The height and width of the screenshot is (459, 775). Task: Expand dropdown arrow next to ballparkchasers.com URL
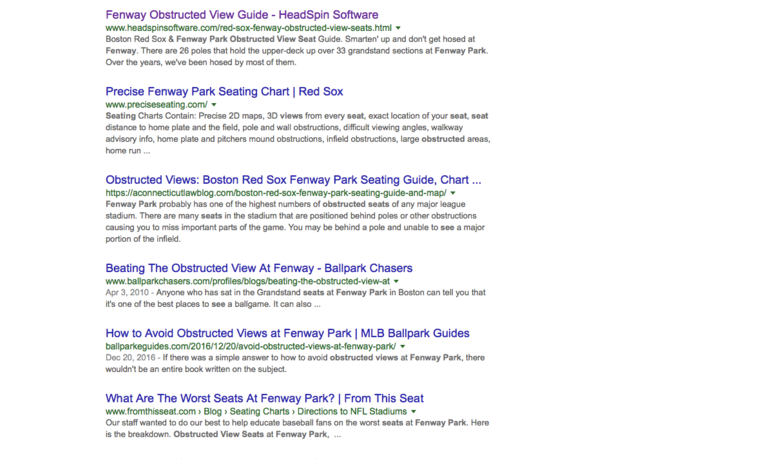(396, 282)
